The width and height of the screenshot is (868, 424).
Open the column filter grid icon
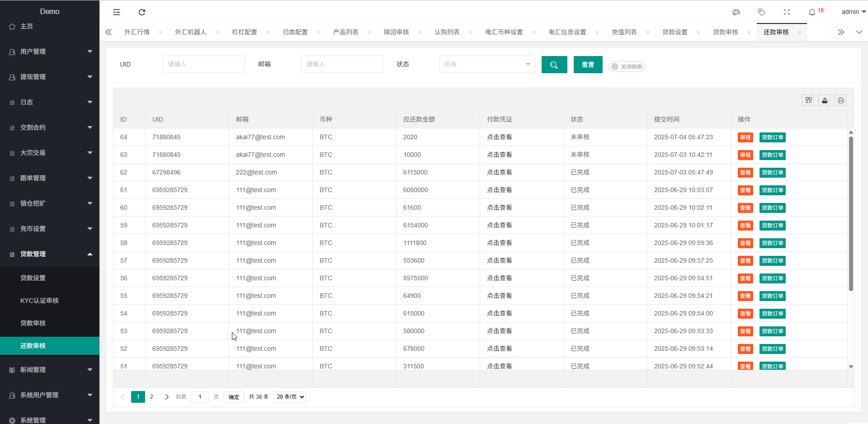click(x=808, y=100)
